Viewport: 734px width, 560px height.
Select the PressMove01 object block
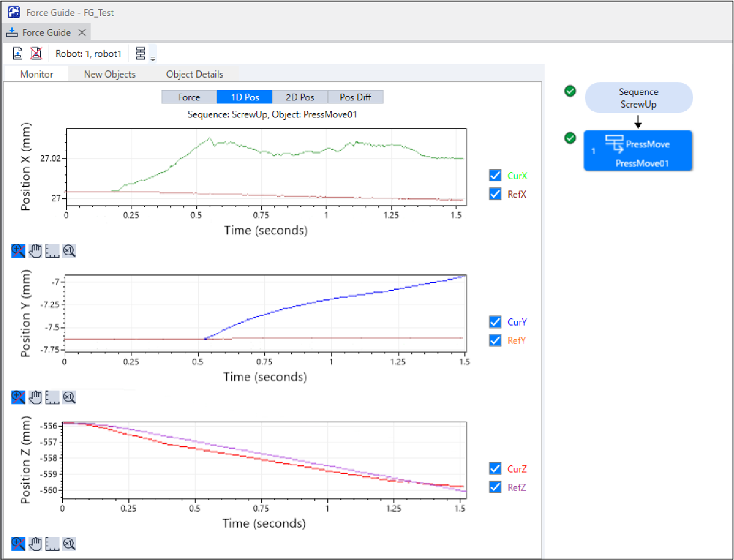pos(638,151)
